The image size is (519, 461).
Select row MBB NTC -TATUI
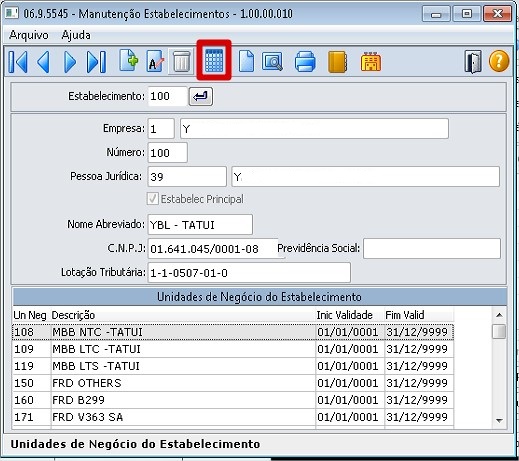[x=233, y=332]
